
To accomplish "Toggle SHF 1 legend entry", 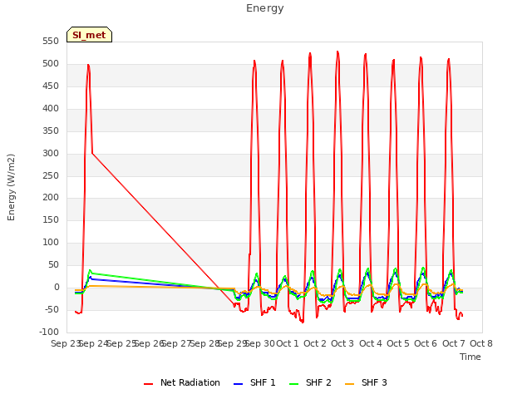I will point(254,382).
